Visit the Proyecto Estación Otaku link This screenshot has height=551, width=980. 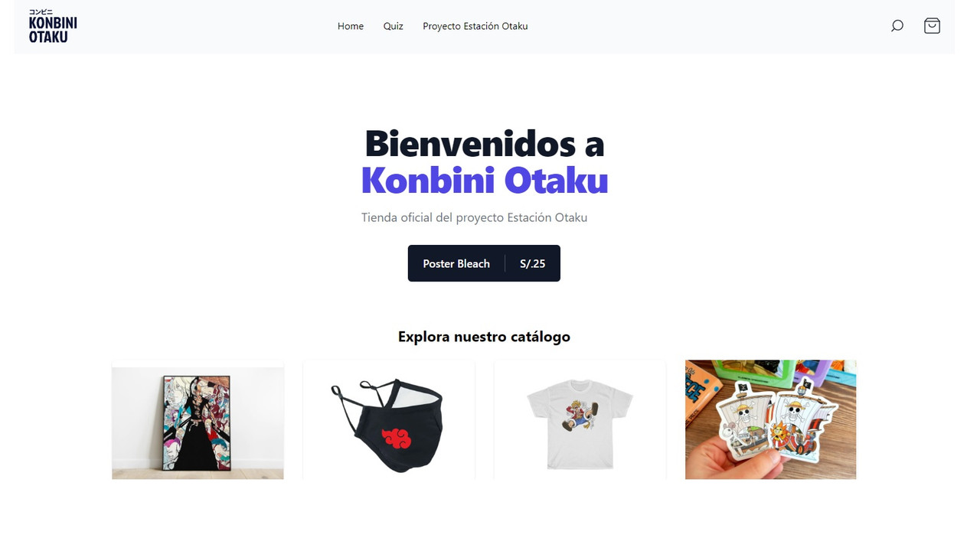click(475, 26)
